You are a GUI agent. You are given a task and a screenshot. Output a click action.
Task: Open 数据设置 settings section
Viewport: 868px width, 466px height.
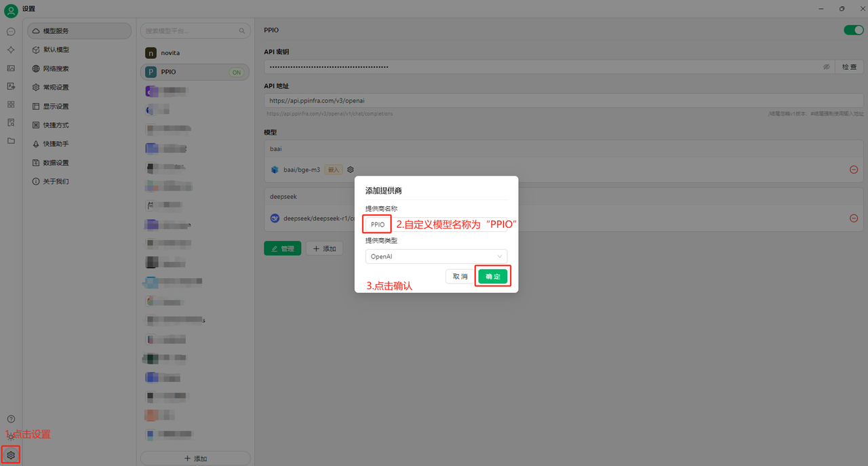point(79,163)
